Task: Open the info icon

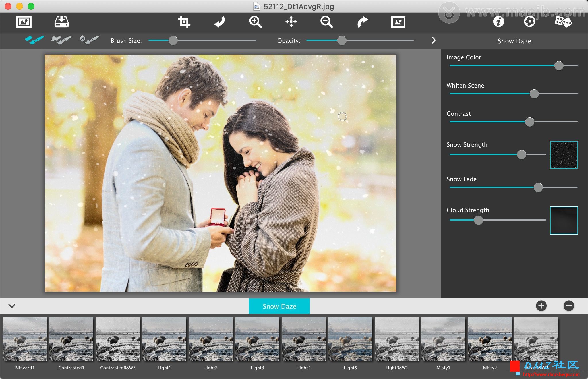Action: (499, 22)
